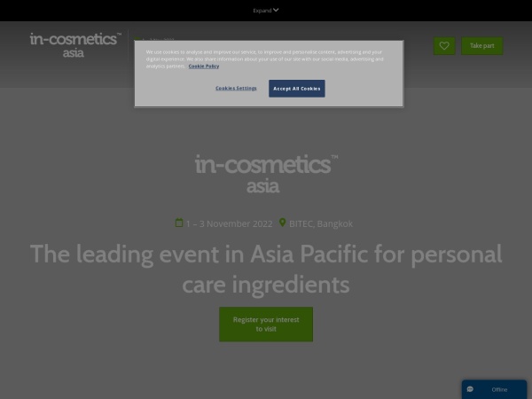
Task: Open the Offline chat widget
Action: click(494, 389)
